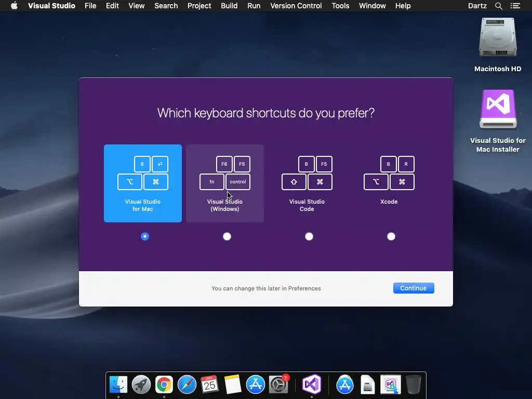Launch Safari from the Dock
The height and width of the screenshot is (399, 532).
pyautogui.click(x=187, y=384)
